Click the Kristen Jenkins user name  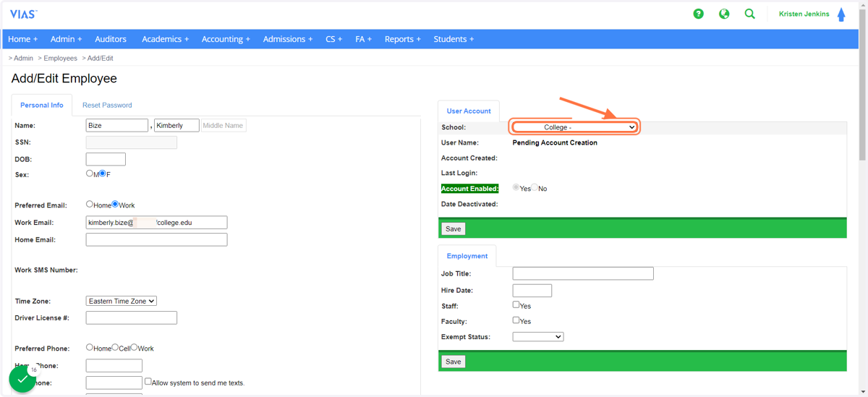[804, 14]
